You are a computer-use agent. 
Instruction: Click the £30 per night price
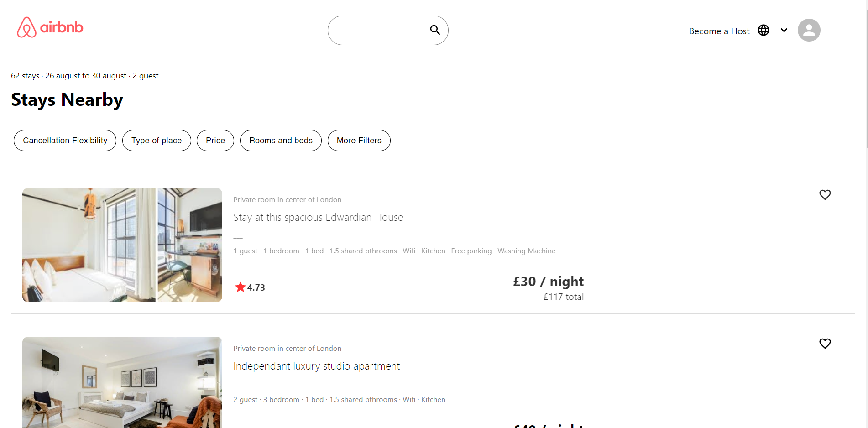[x=548, y=282]
